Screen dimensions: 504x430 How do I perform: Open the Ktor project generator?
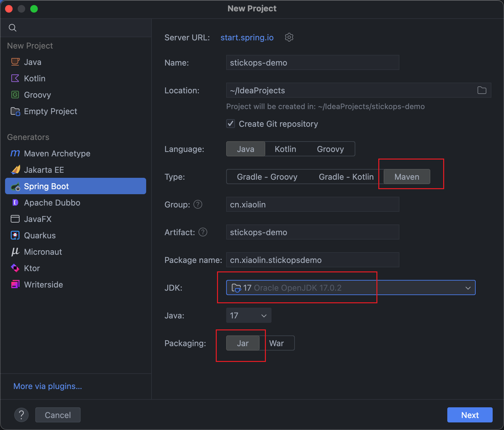pos(32,268)
